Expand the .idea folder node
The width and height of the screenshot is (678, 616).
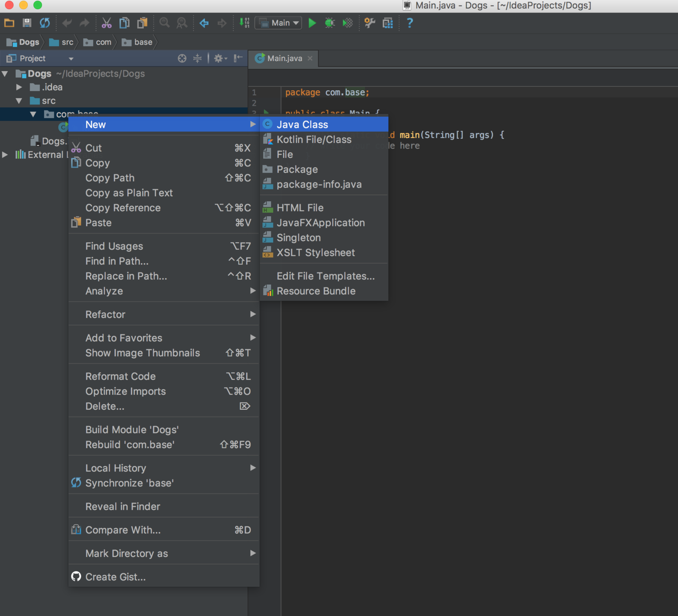(19, 87)
